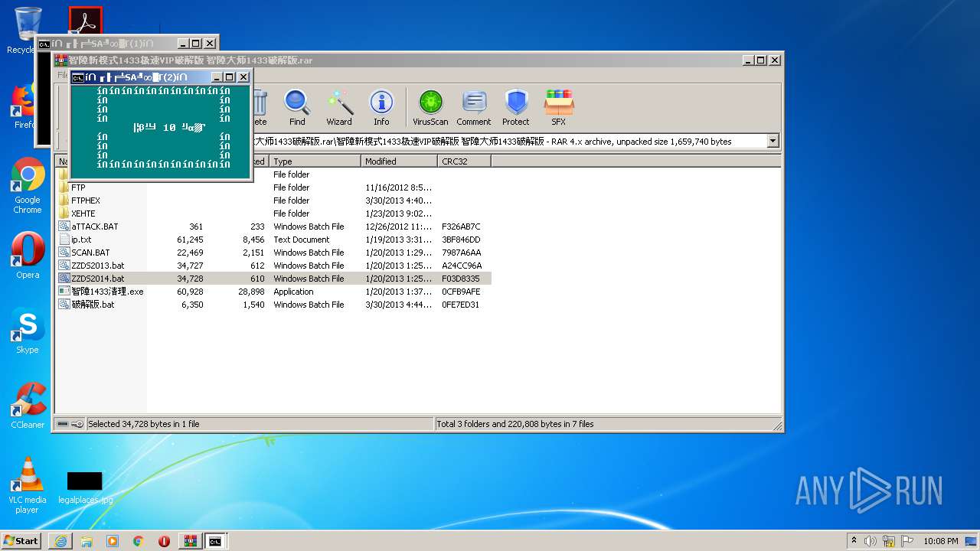The height and width of the screenshot is (551, 980).
Task: Select the ZZDS2013.bat file
Action: tap(273, 266)
